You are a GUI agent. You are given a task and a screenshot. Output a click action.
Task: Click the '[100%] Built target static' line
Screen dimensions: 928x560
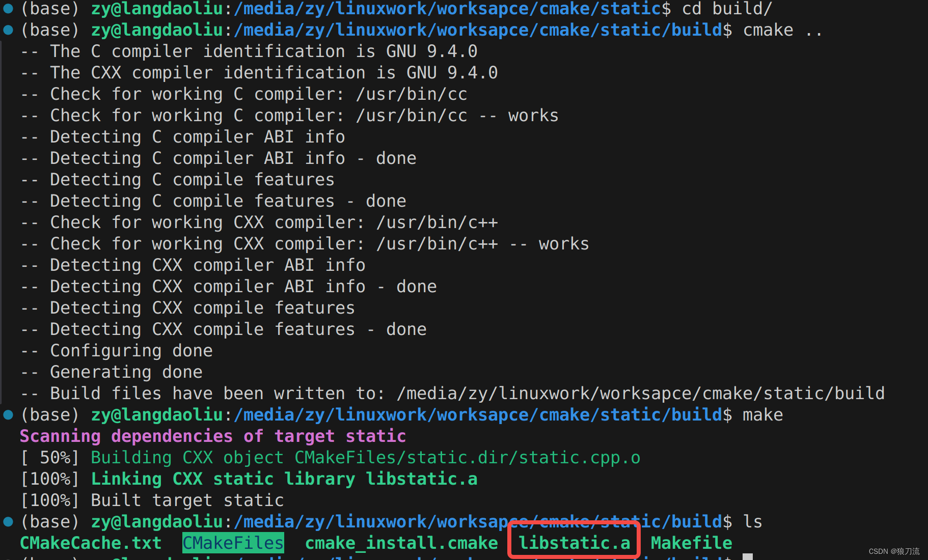coord(152,500)
